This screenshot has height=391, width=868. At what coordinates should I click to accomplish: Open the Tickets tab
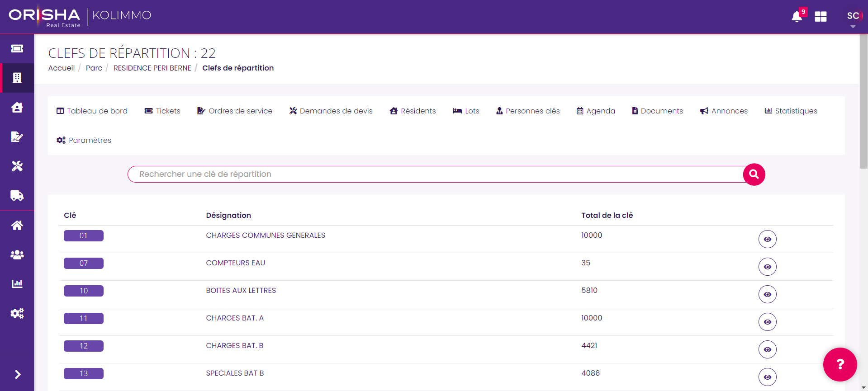pos(162,111)
